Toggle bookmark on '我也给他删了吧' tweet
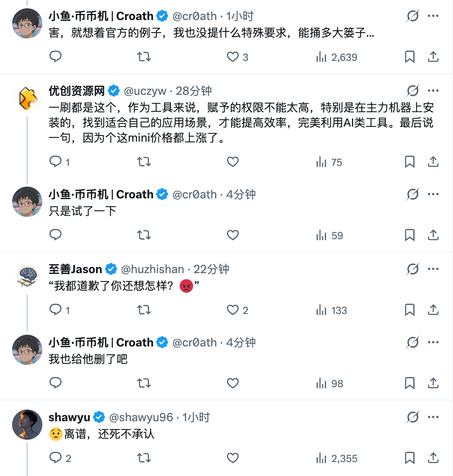 pyautogui.click(x=410, y=383)
